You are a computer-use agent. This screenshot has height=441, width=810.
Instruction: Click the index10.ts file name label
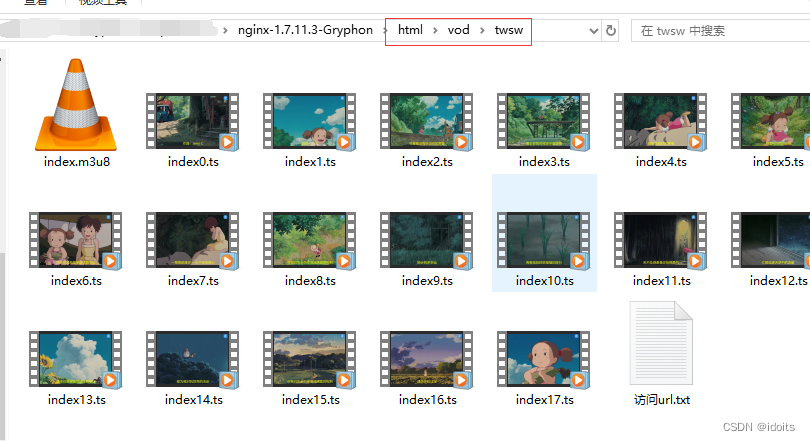[x=544, y=280]
